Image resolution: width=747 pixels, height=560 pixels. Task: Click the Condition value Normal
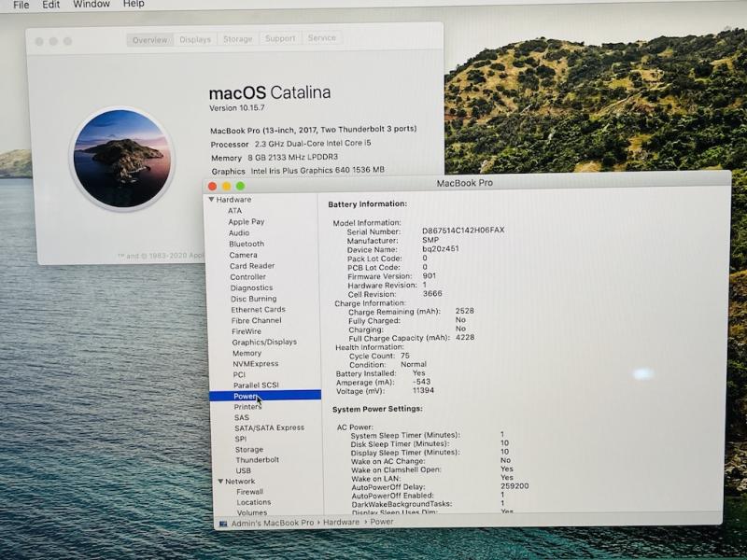click(x=414, y=364)
